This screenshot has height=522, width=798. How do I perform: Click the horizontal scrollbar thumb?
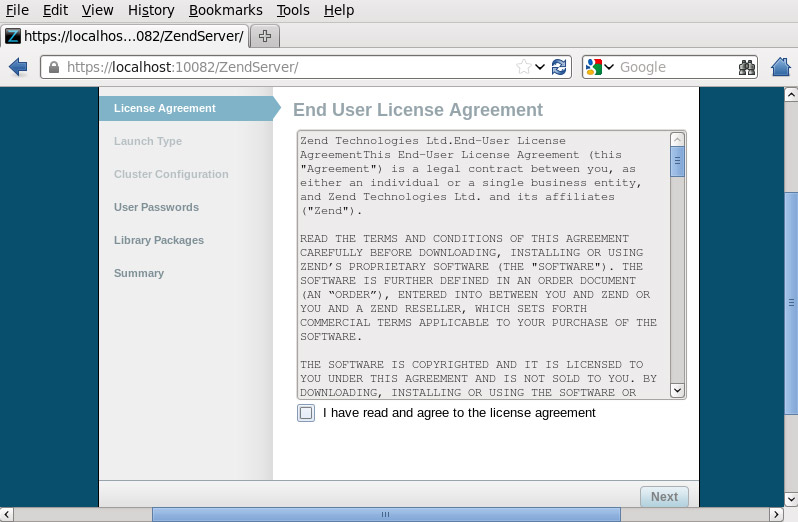[386, 514]
